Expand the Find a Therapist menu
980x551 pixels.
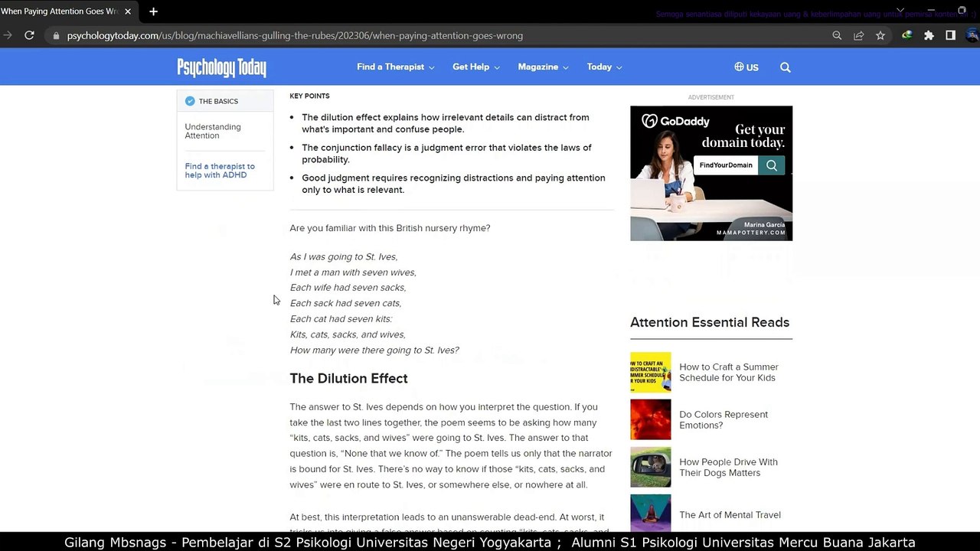click(x=395, y=67)
